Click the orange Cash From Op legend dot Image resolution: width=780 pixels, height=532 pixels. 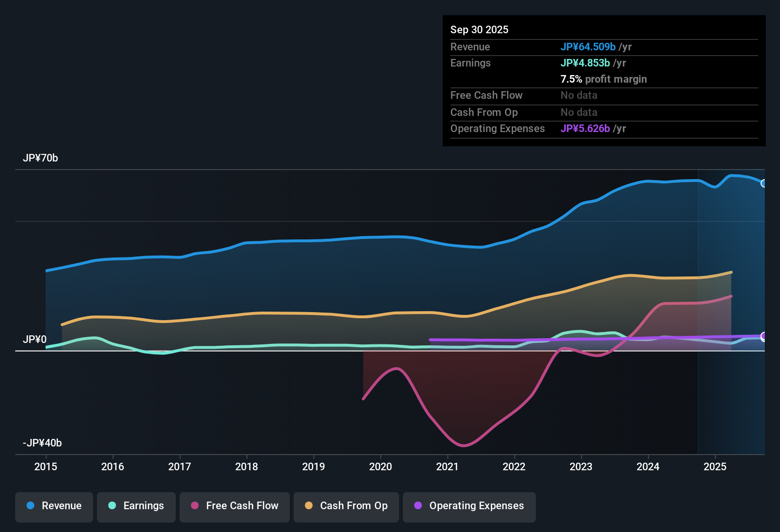tap(308, 506)
